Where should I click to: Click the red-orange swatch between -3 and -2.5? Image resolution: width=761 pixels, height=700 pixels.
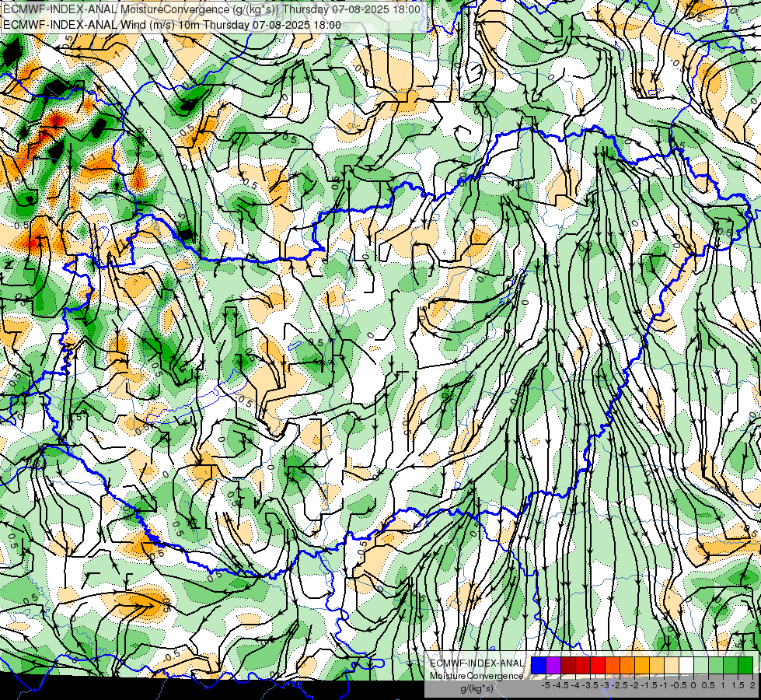tap(613, 666)
